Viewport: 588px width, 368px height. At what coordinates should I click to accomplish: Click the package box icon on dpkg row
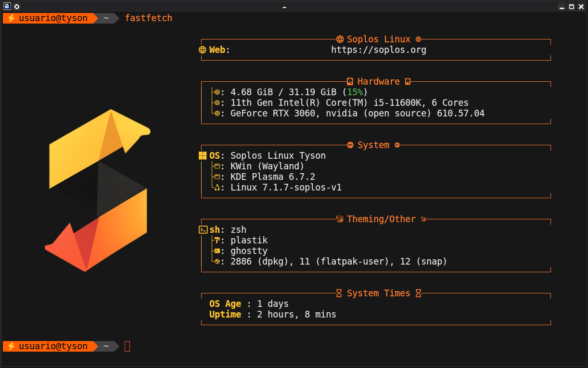click(217, 262)
